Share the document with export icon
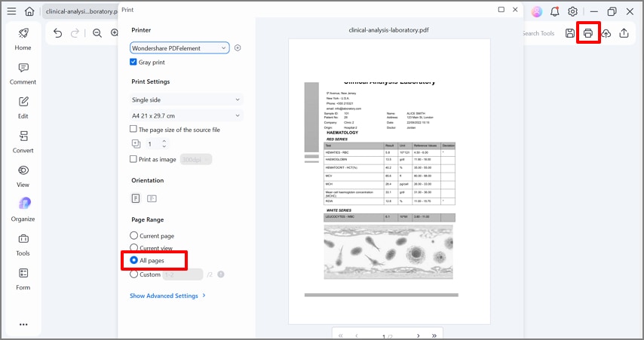 pyautogui.click(x=624, y=33)
